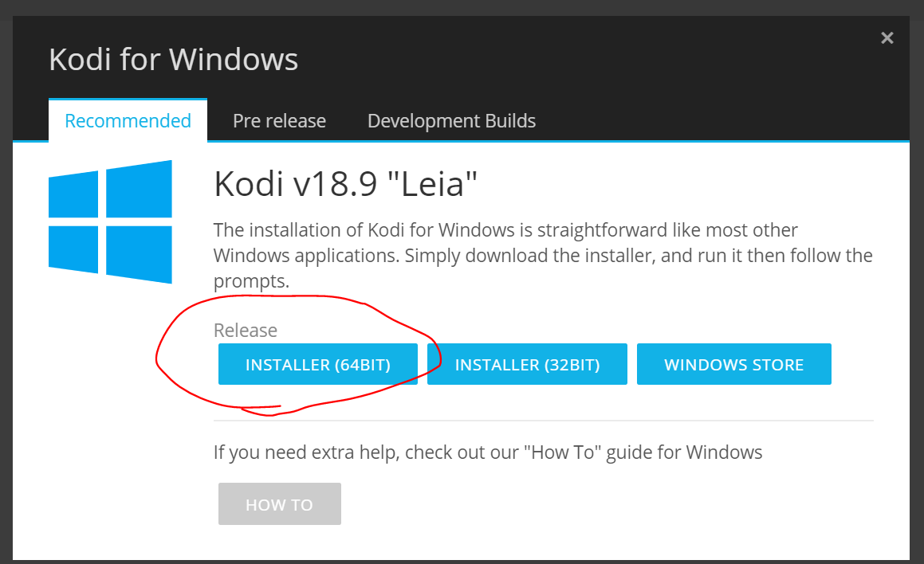Open the How To guide button
The image size is (924, 564).
pyautogui.click(x=279, y=504)
